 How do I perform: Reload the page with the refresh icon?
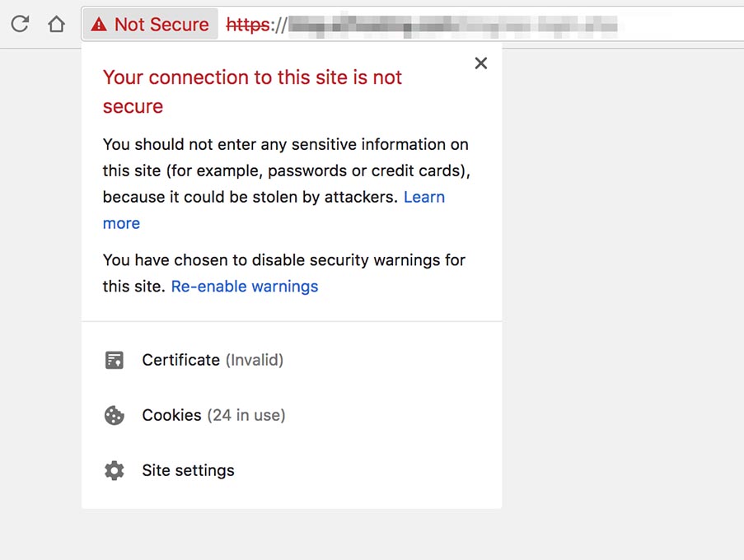click(x=20, y=25)
